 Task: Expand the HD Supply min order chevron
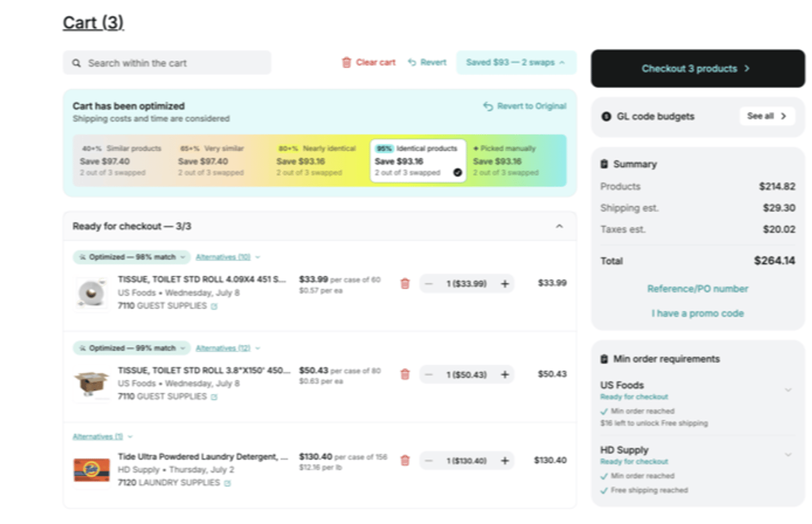(x=788, y=454)
